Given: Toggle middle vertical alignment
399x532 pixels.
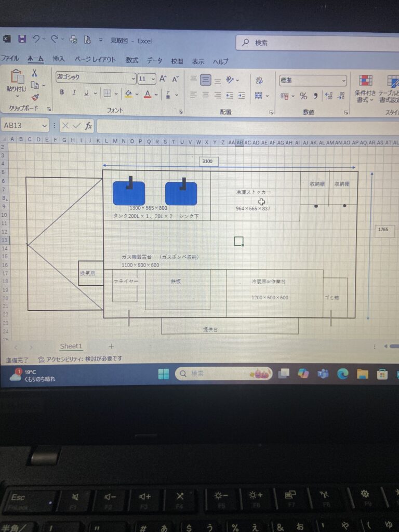Looking at the screenshot, I should click(x=205, y=79).
